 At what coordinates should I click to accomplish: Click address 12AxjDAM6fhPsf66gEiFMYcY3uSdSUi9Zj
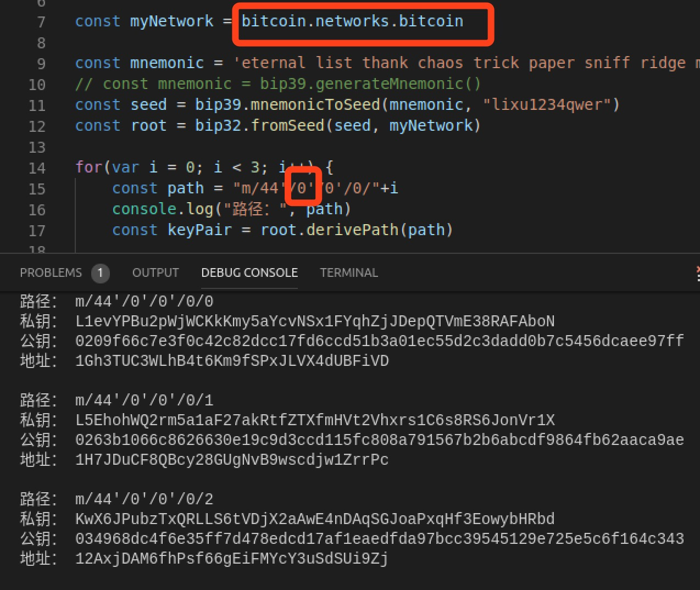[x=232, y=558]
